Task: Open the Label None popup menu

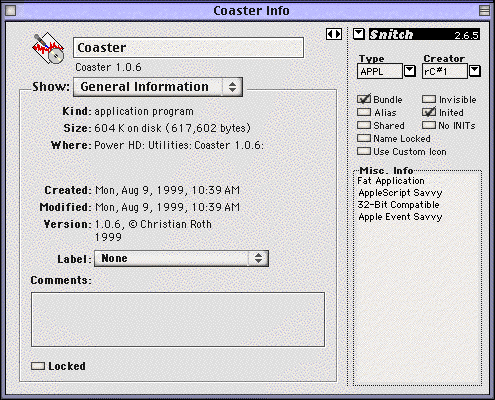Action: pos(181,258)
